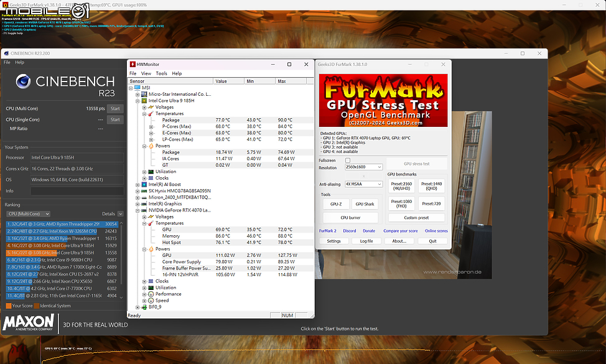Click the SK Hynix memory module icon
The height and width of the screenshot is (364, 606).
(x=144, y=191)
